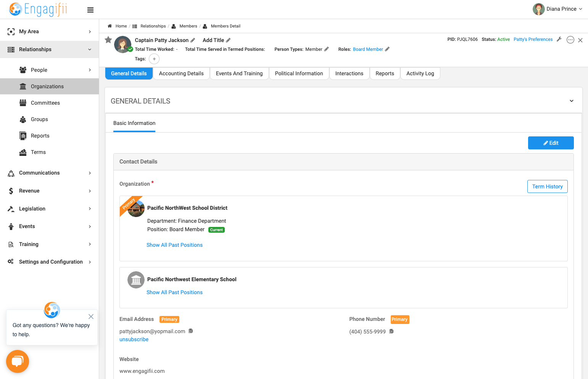
Task: Open Patty's Preferences link
Action: tap(533, 39)
